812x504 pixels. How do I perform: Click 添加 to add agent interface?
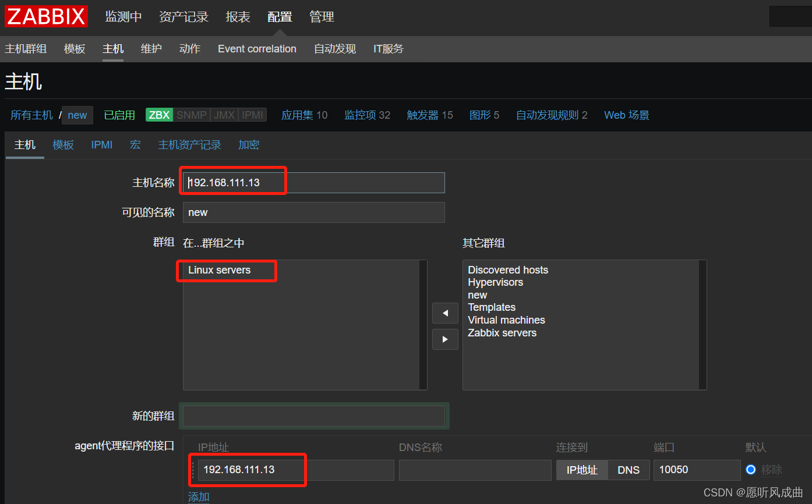coord(199,497)
